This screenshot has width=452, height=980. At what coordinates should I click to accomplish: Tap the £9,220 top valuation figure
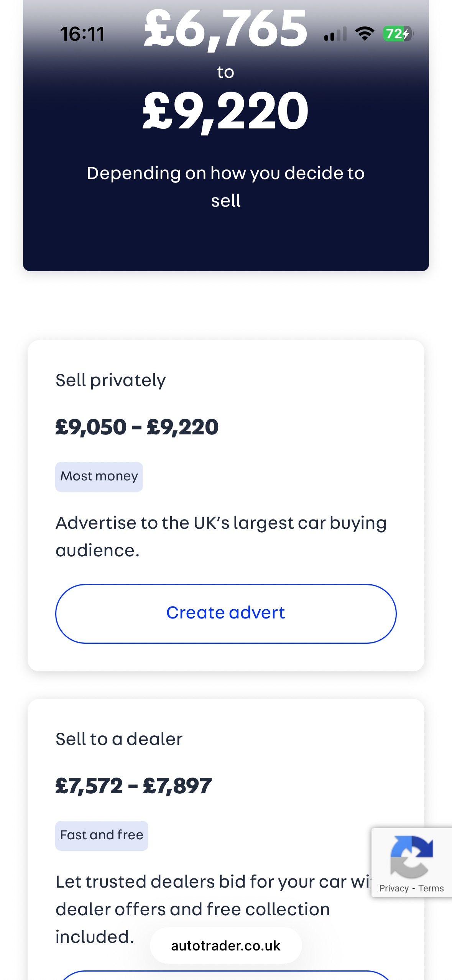(x=226, y=112)
